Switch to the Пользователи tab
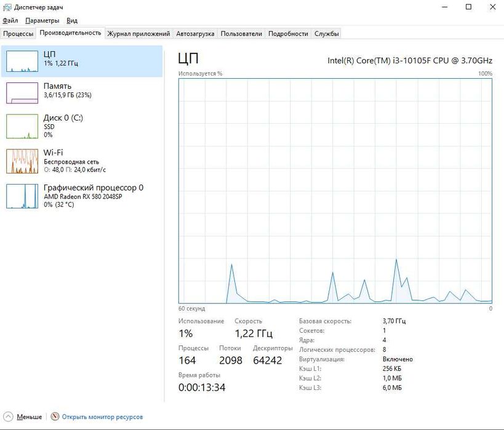This screenshot has width=504, height=430. click(x=241, y=33)
